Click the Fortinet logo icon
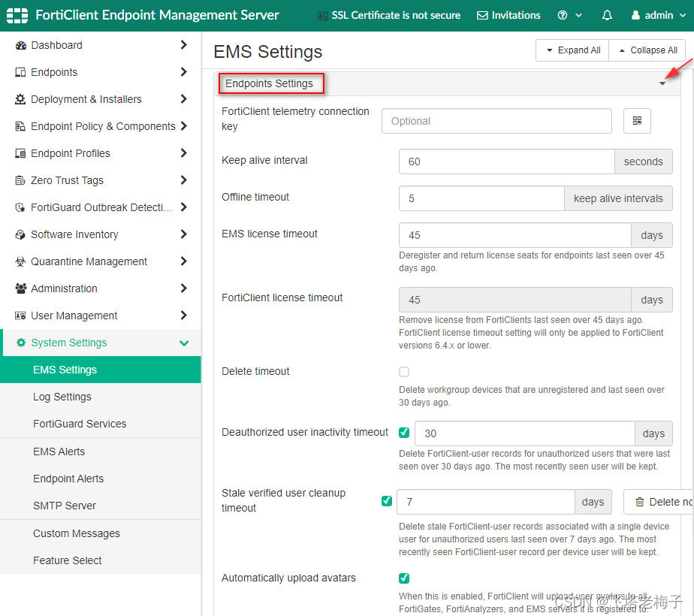Viewport: 694px width, 616px height. coord(17,16)
